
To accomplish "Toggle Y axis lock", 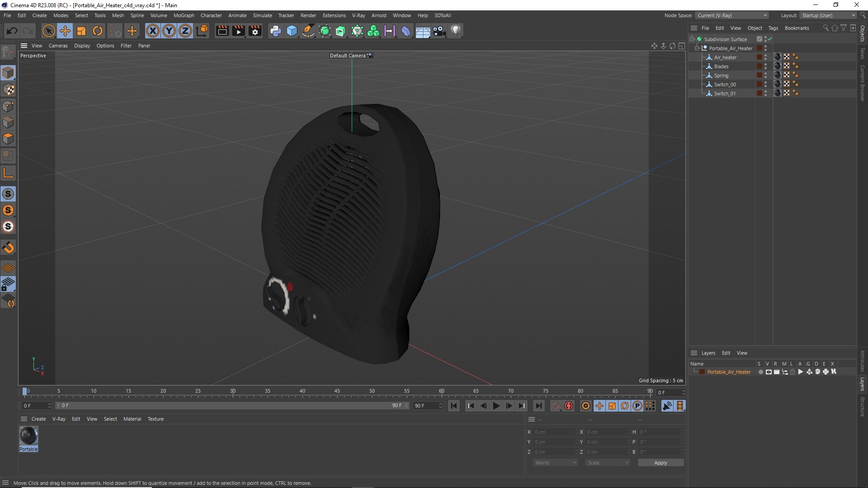I will 169,31.
